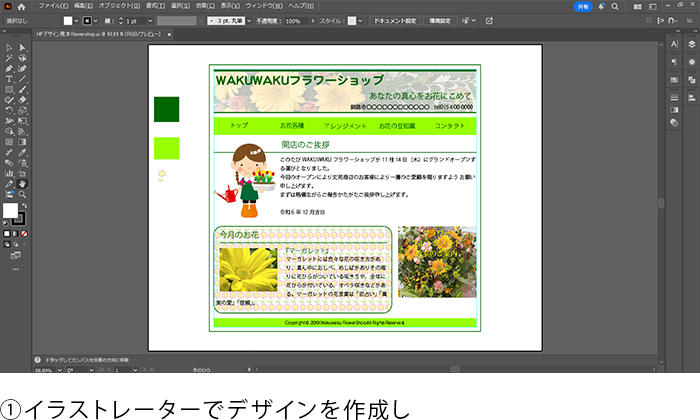This screenshot has width=700, height=420.
Task: Select the Slice tool
Action: (9, 184)
